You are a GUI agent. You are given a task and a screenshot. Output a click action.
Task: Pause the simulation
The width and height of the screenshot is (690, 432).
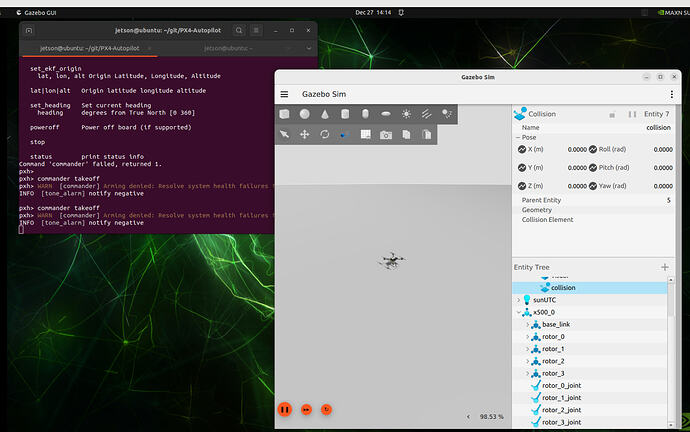(285, 409)
